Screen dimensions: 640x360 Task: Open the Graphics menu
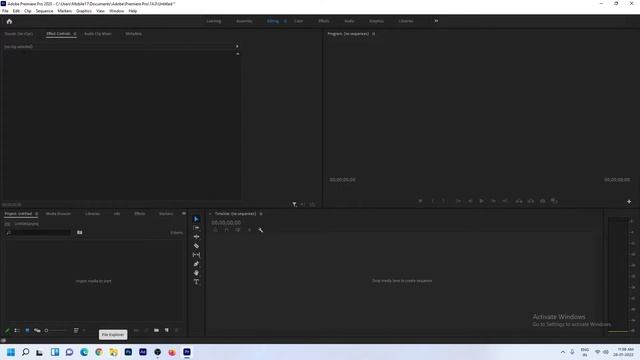click(x=84, y=11)
